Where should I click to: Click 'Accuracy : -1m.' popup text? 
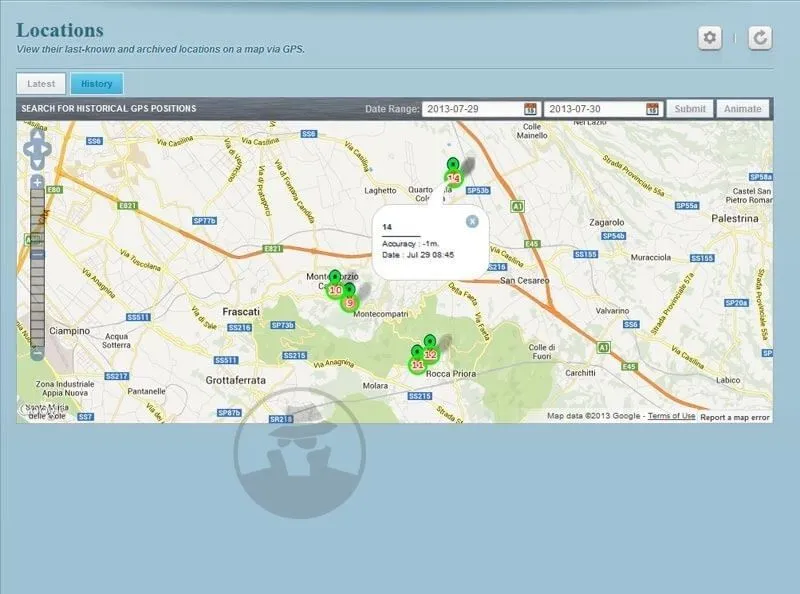click(x=410, y=243)
